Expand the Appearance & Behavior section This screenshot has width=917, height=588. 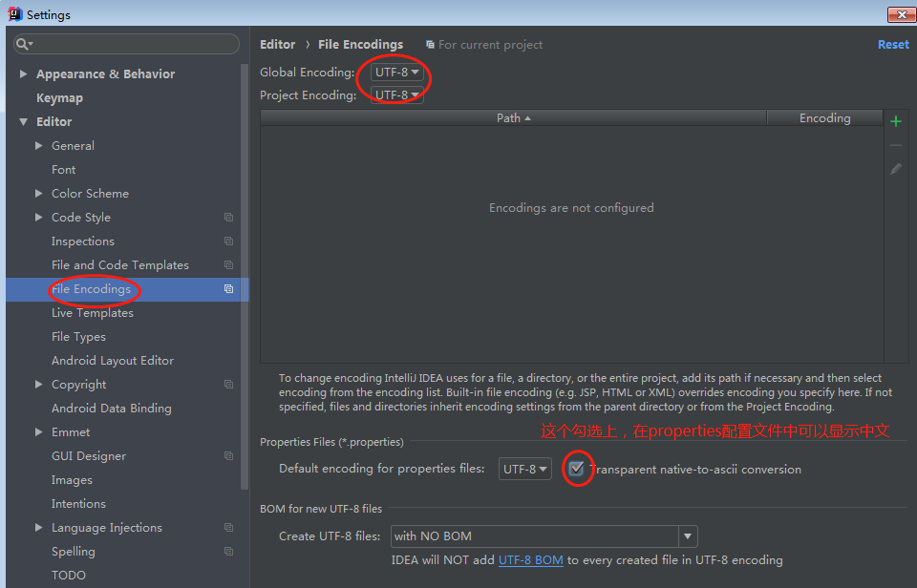[x=24, y=74]
